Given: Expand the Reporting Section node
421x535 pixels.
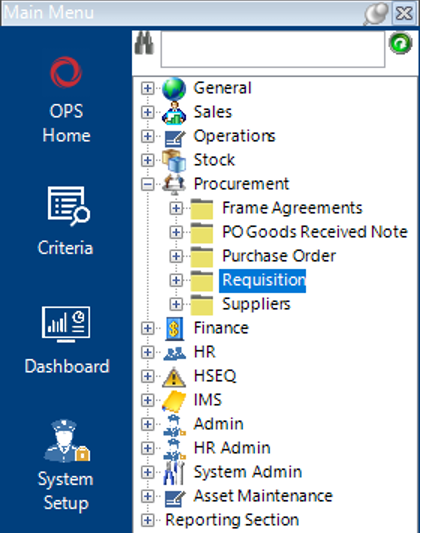Looking at the screenshot, I should click(147, 520).
